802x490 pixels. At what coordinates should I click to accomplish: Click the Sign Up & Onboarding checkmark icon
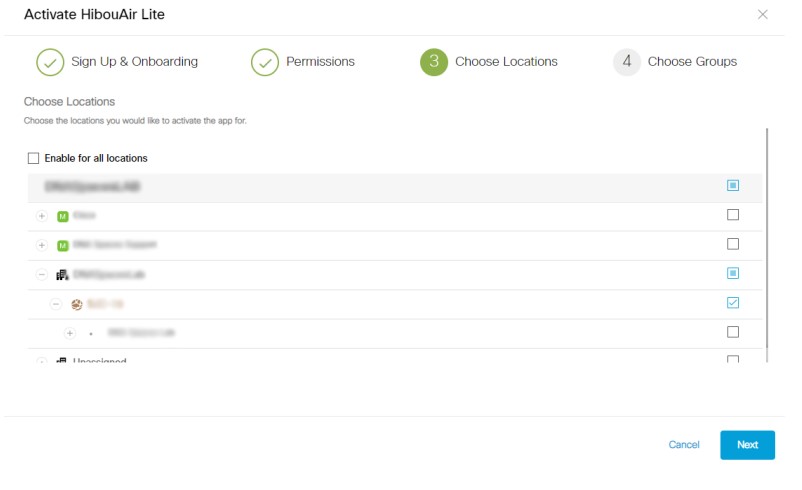point(50,62)
